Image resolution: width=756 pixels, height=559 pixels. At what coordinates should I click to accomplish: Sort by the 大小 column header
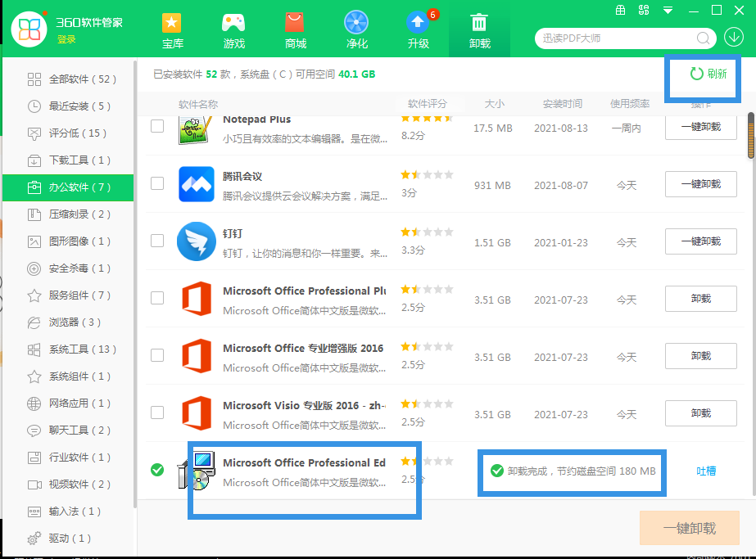coord(494,104)
